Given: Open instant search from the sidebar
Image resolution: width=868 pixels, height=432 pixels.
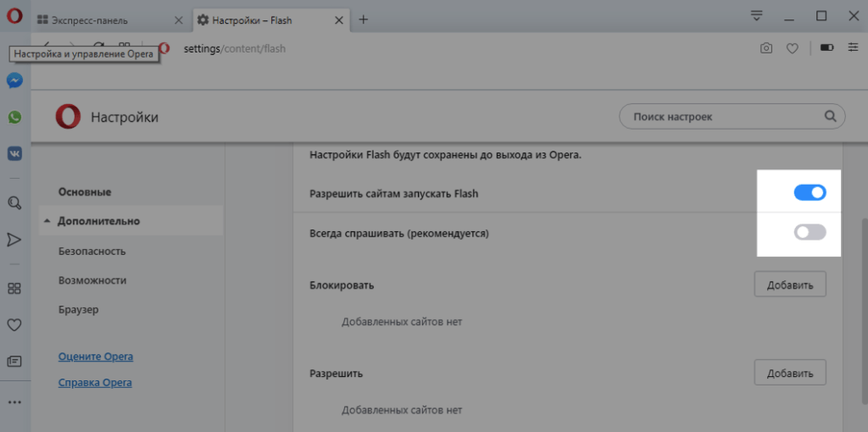Looking at the screenshot, I should click(14, 203).
